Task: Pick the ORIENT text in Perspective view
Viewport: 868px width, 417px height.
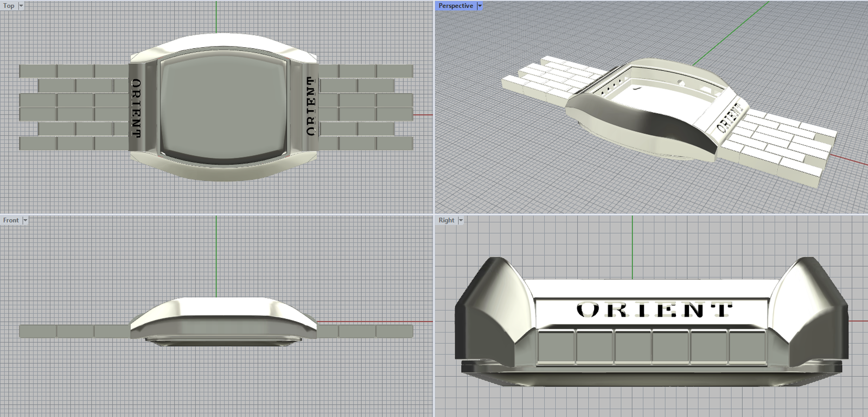Action: [x=730, y=118]
